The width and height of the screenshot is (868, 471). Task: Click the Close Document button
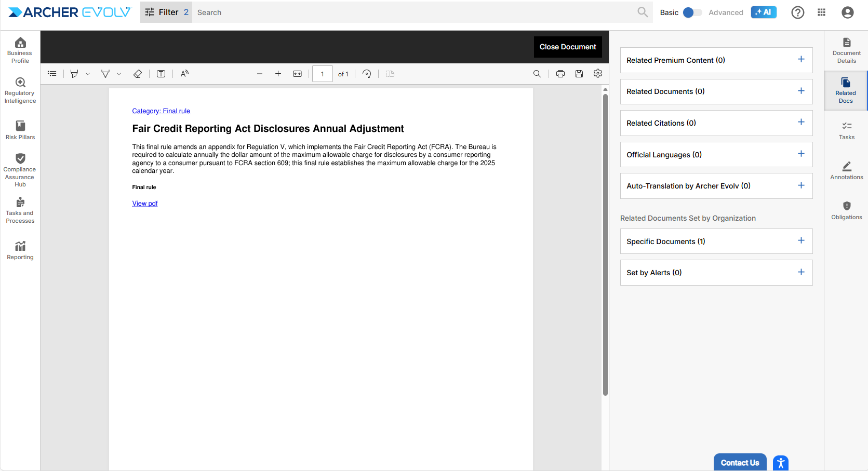567,47
